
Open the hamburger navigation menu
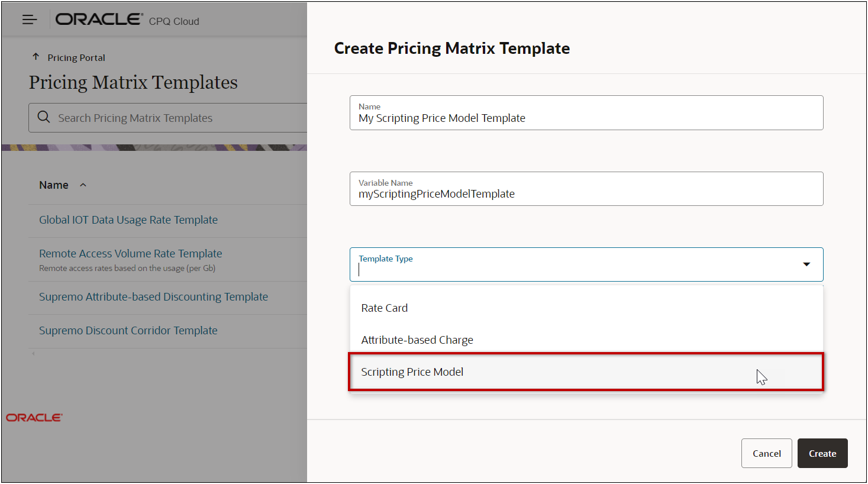pyautogui.click(x=30, y=20)
